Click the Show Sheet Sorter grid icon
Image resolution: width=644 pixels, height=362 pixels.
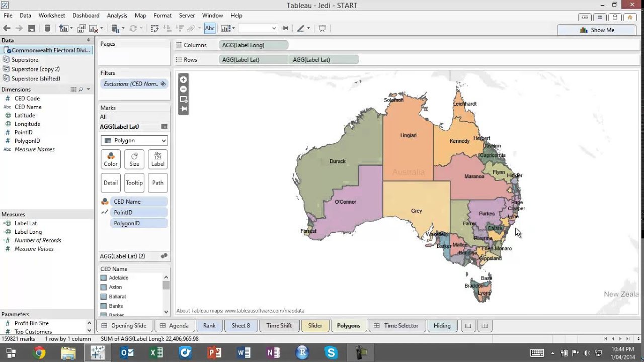coord(600,17)
